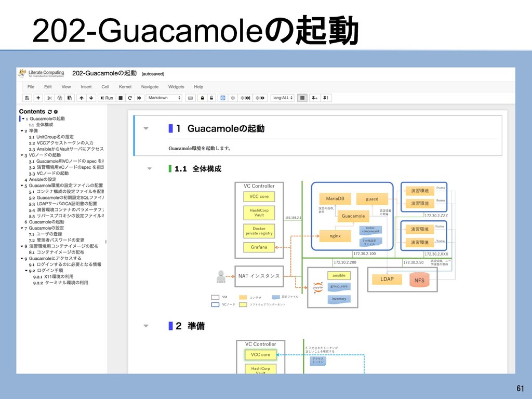Screen dimensions: 532x399
Task: Collapse section 7 Guacamoleの設定
Action: point(22,228)
